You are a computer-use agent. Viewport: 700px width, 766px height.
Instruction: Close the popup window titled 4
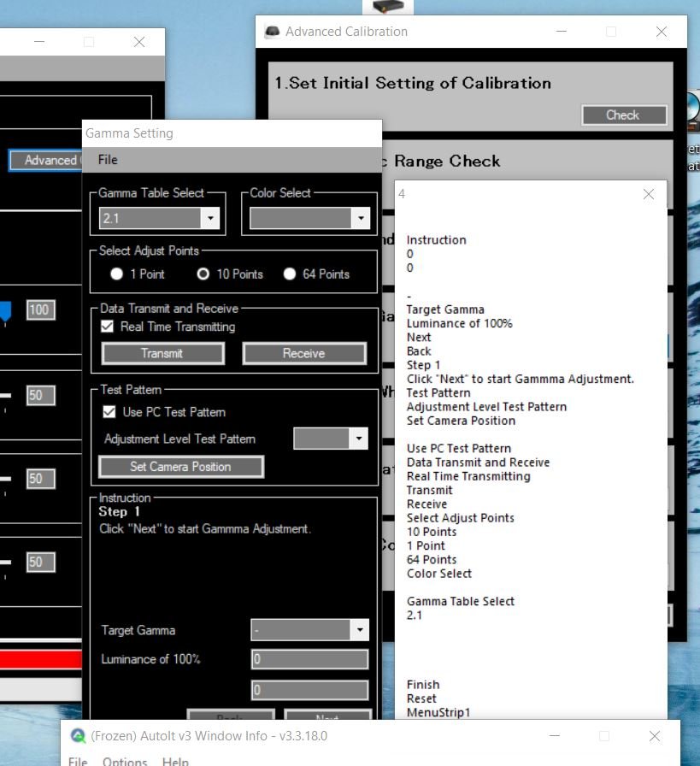[648, 194]
